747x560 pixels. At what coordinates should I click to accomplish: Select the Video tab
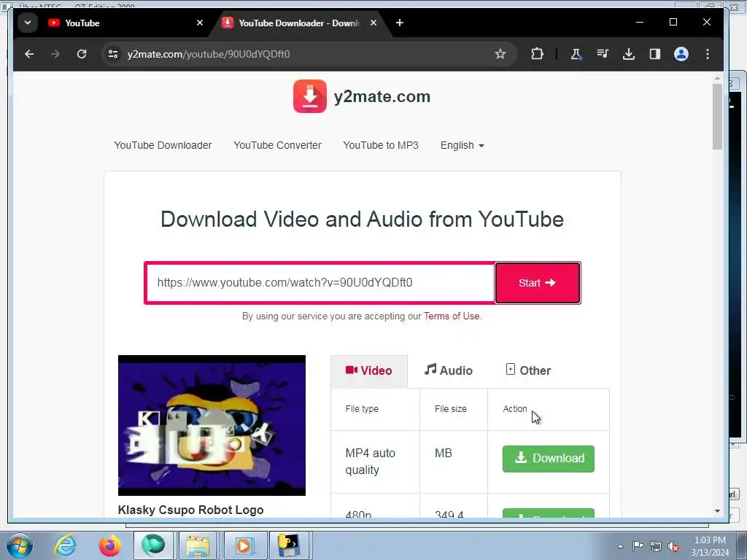tap(369, 371)
